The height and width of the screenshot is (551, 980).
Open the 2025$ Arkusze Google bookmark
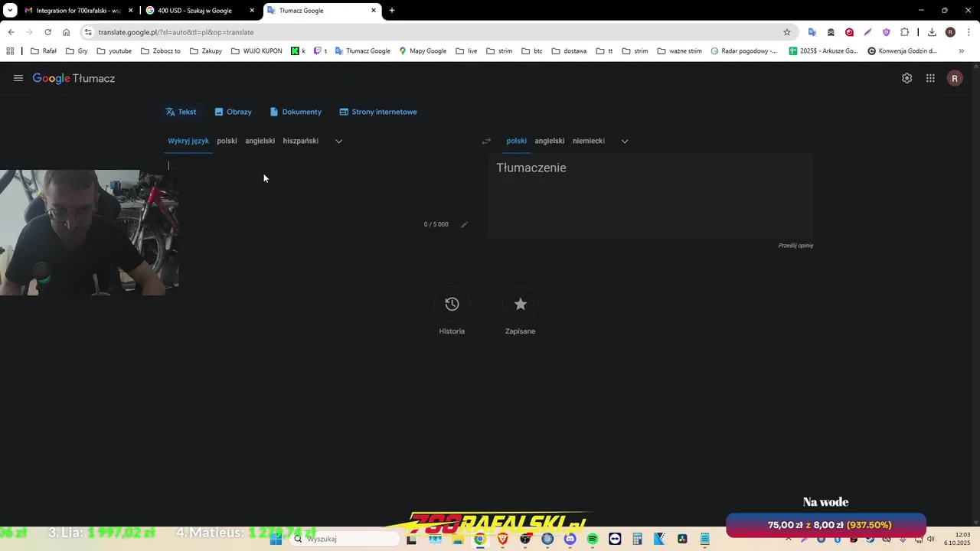click(x=824, y=51)
